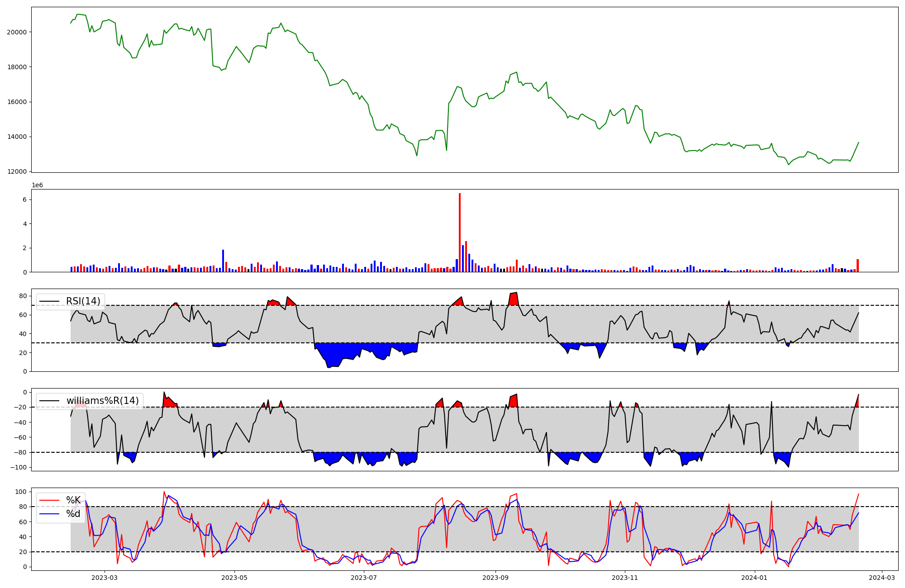This screenshot has height=588, width=905.
Task: Click the tall blue volume bar before 2023-05
Action: tap(223, 261)
